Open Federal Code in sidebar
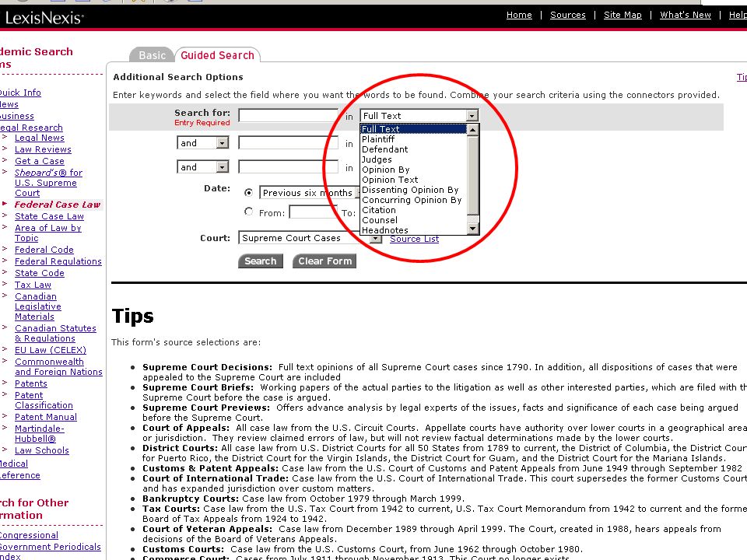The image size is (747, 560). click(x=44, y=250)
